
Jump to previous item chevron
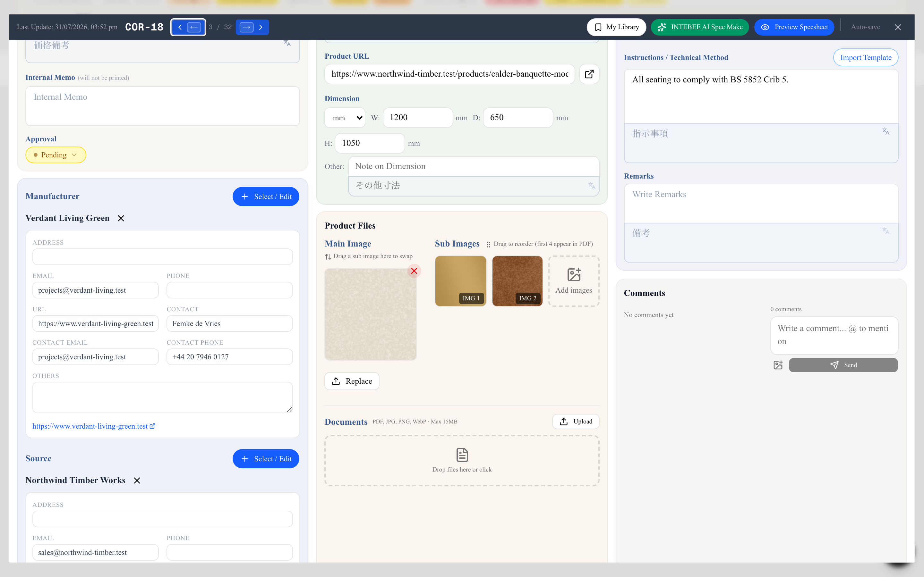pyautogui.click(x=180, y=27)
